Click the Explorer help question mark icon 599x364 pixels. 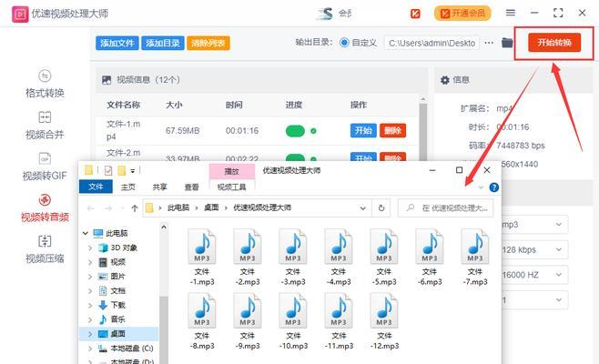pos(493,187)
